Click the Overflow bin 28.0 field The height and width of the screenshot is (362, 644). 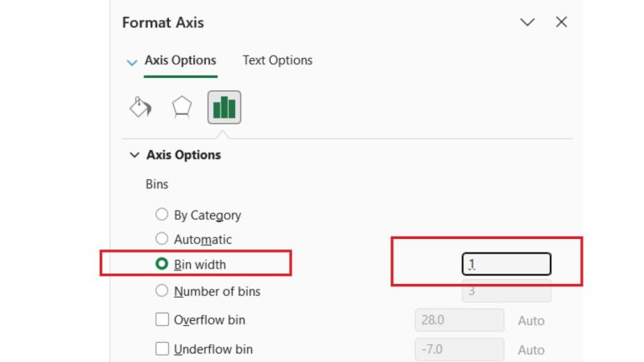460,319
